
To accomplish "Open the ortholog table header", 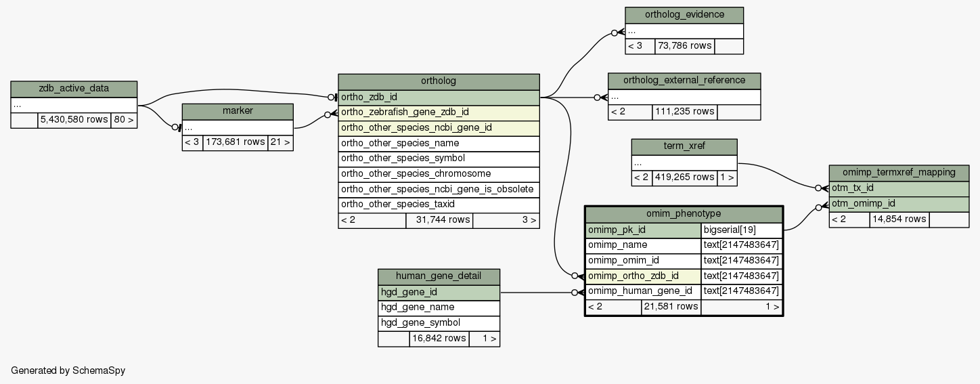I will [439, 81].
